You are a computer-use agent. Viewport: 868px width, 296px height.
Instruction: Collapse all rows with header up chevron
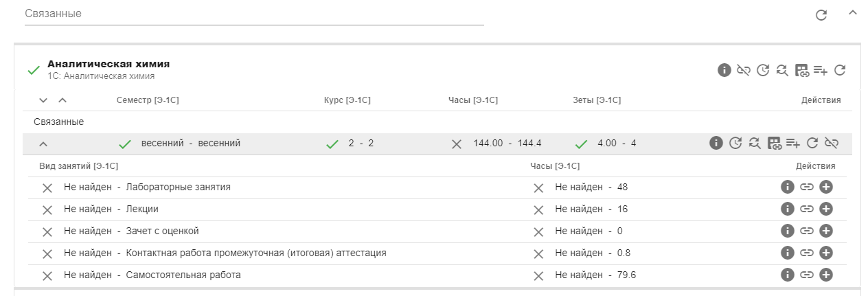[62, 100]
